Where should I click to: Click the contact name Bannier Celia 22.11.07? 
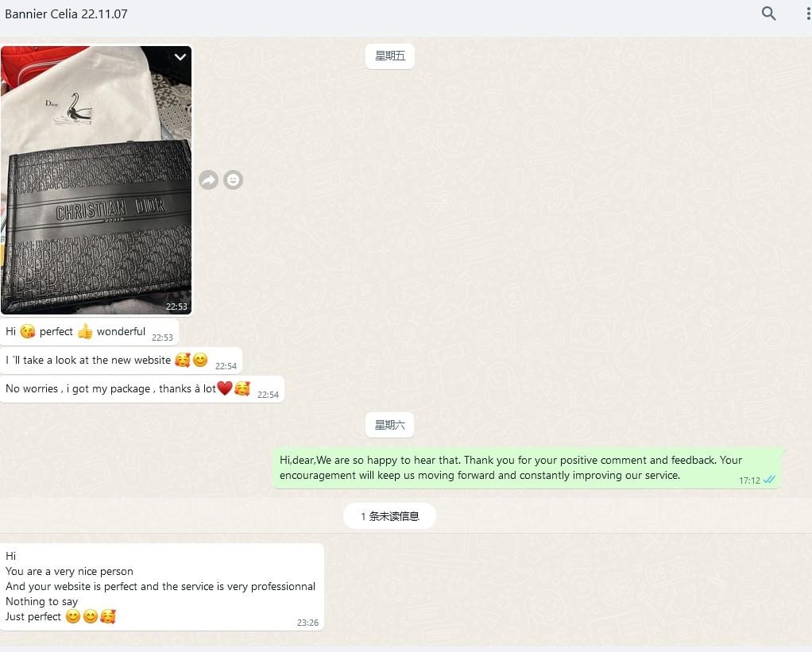(x=66, y=14)
